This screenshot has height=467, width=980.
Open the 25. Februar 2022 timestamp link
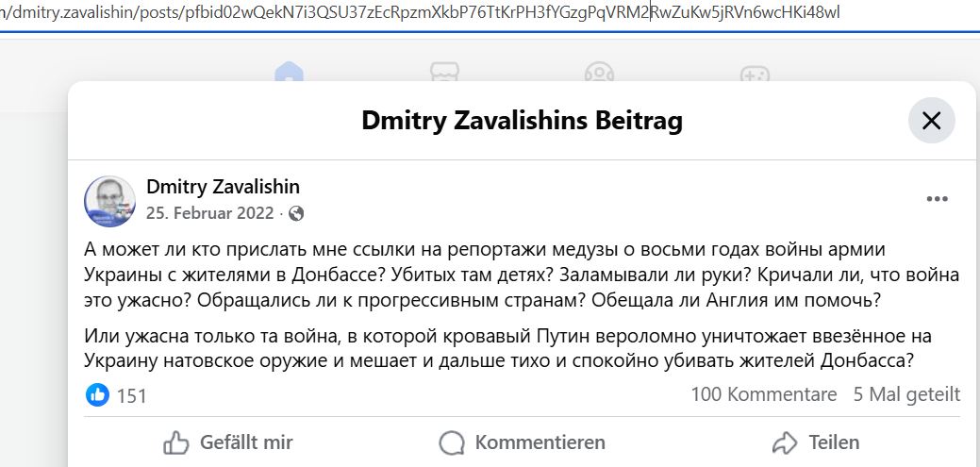pos(209,213)
